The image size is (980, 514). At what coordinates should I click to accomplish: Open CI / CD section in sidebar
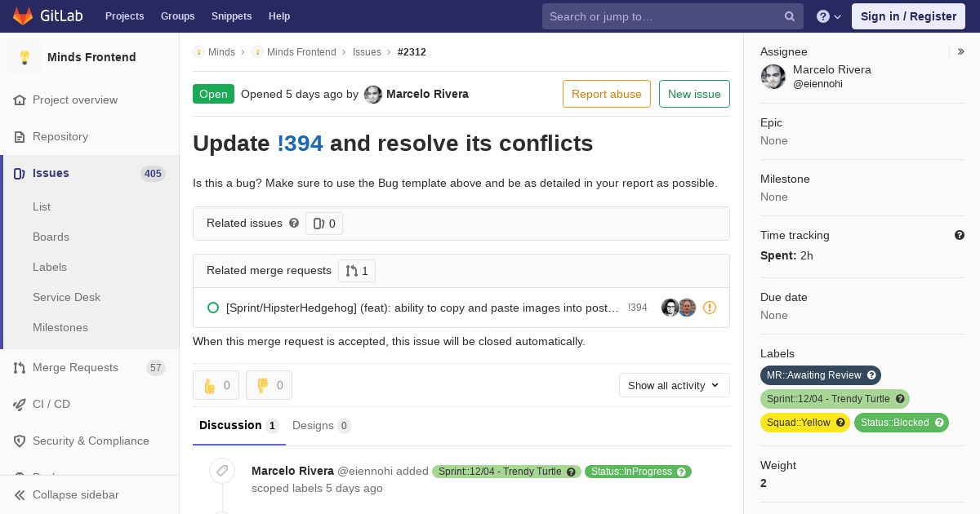[51, 404]
